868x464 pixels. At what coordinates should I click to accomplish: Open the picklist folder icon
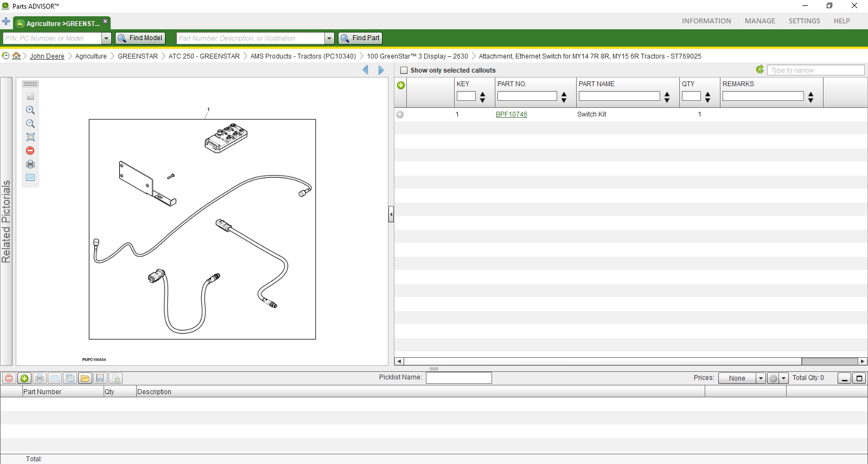coord(85,378)
